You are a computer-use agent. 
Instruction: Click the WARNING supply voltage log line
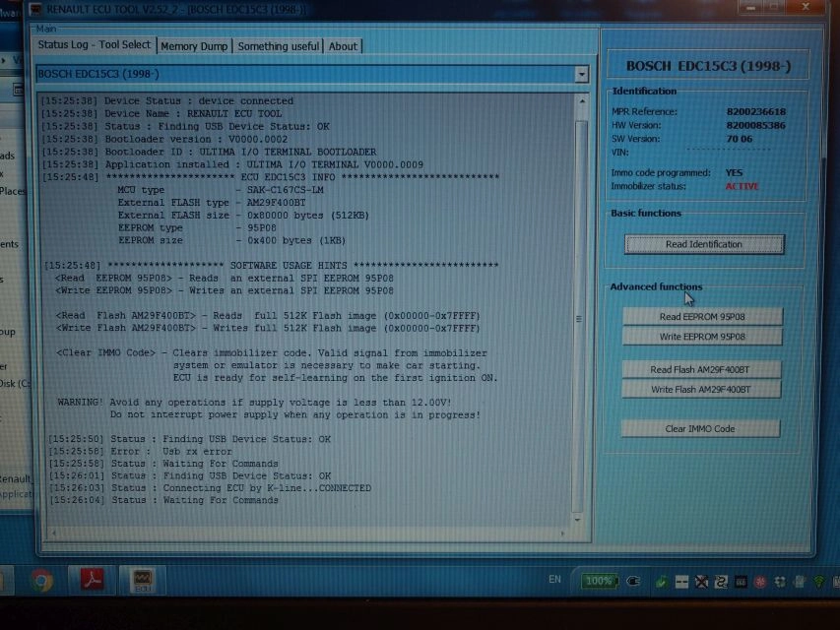(254, 403)
